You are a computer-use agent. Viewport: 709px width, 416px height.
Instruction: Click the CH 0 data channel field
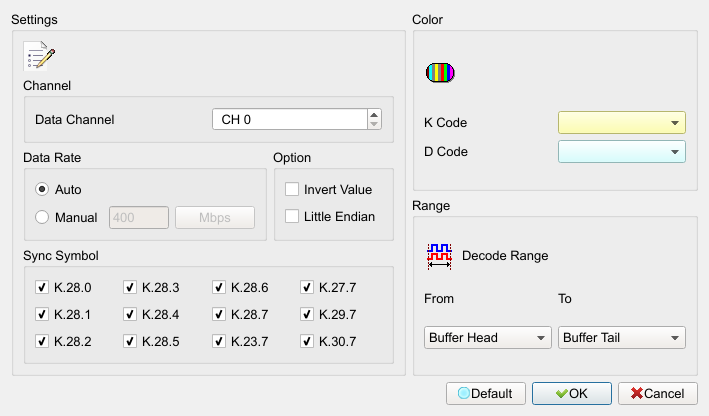click(x=290, y=119)
